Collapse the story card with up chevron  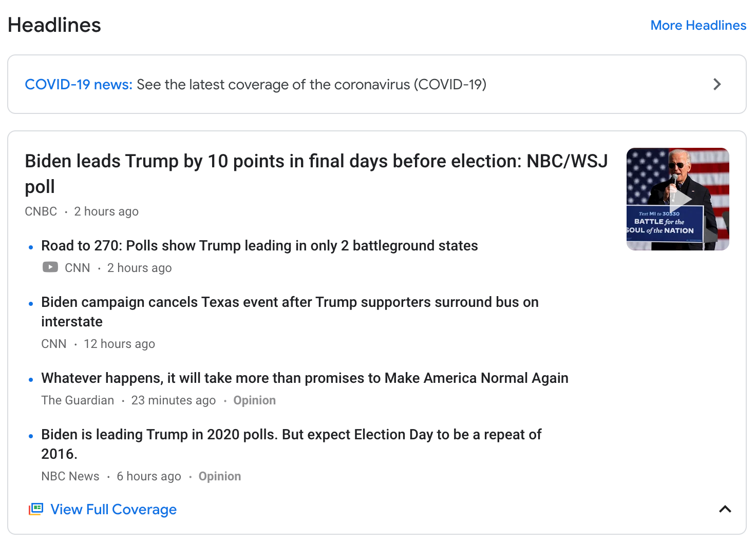click(x=725, y=509)
